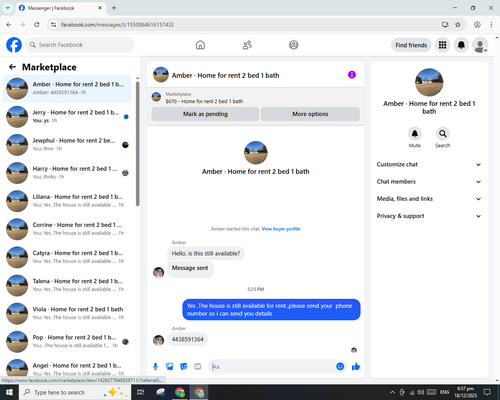This screenshot has width=500, height=400.
Task: Open the $670 Home for rent listing link
Action: pyautogui.click(x=204, y=101)
